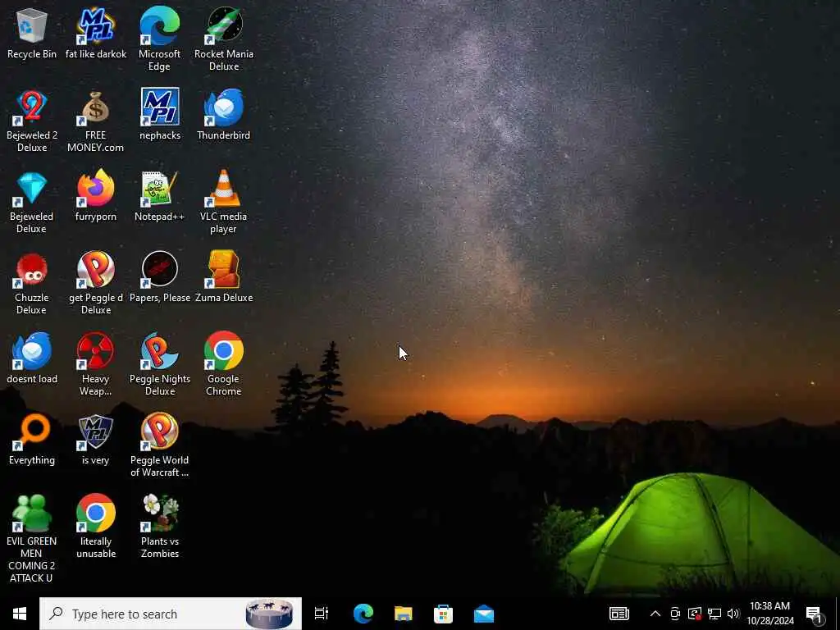This screenshot has width=840, height=630.
Task: Select the Papers, Please icon
Action: tap(160, 270)
